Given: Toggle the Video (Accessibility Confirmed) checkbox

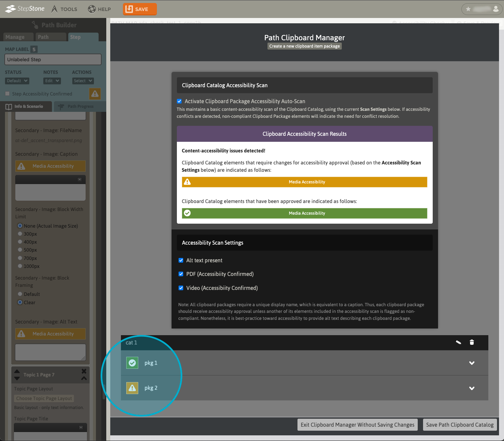Looking at the screenshot, I should tap(181, 288).
